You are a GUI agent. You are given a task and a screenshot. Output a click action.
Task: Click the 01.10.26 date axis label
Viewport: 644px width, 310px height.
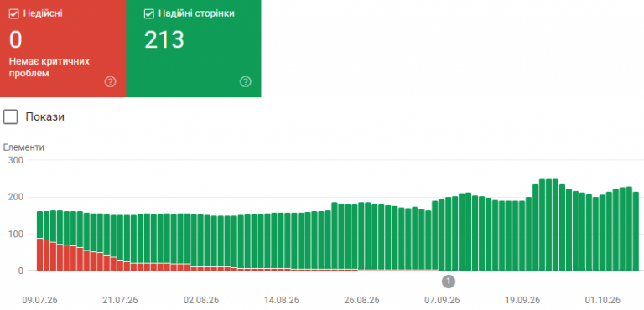point(603,300)
